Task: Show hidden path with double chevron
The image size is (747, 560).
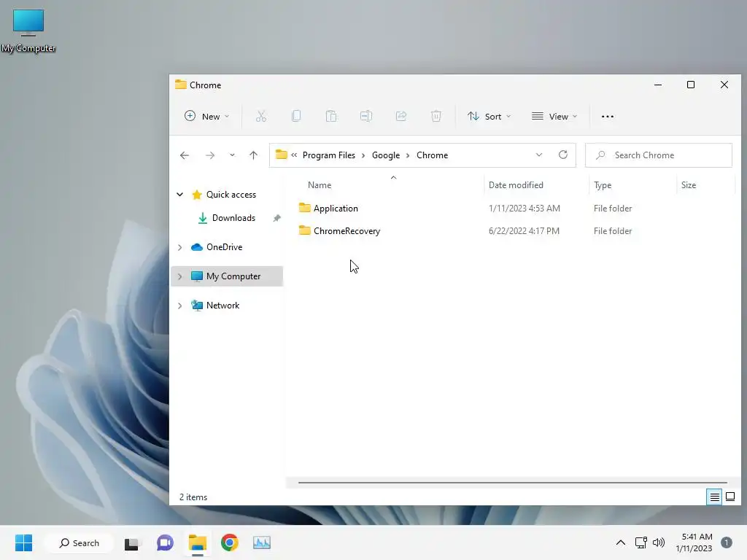Action: 294,155
